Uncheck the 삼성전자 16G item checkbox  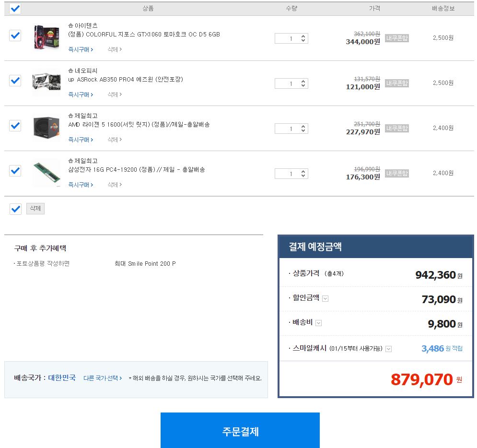(15, 171)
